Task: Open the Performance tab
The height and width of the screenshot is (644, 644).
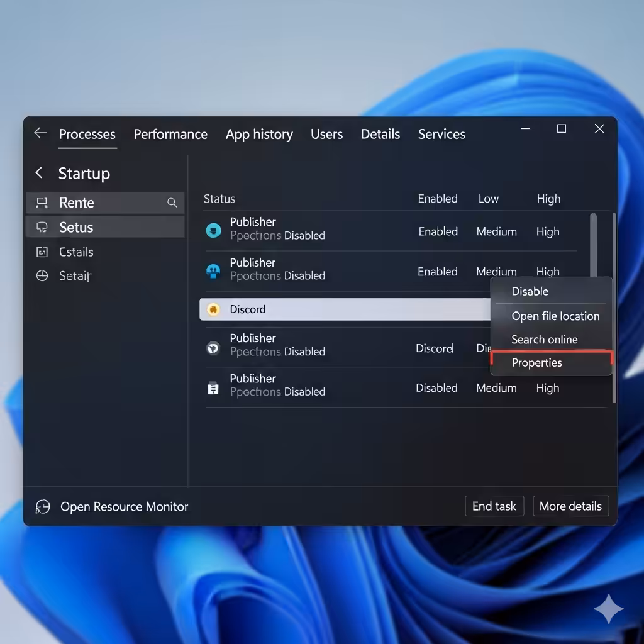Action: point(170,135)
